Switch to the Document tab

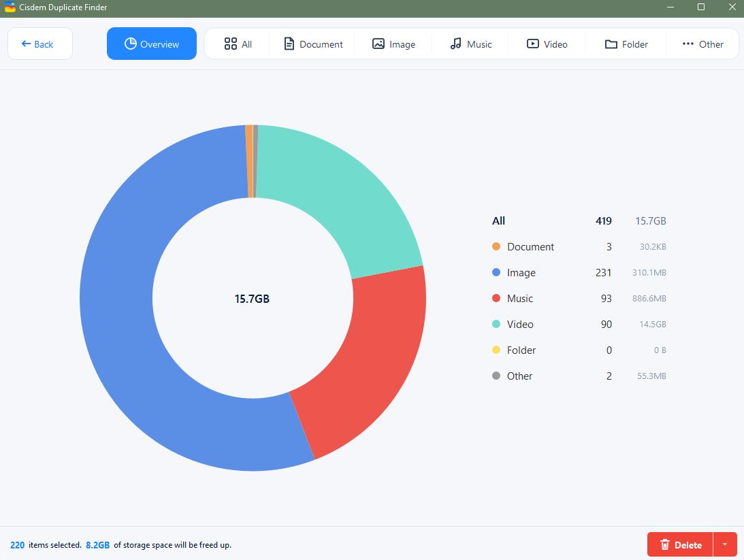point(312,44)
